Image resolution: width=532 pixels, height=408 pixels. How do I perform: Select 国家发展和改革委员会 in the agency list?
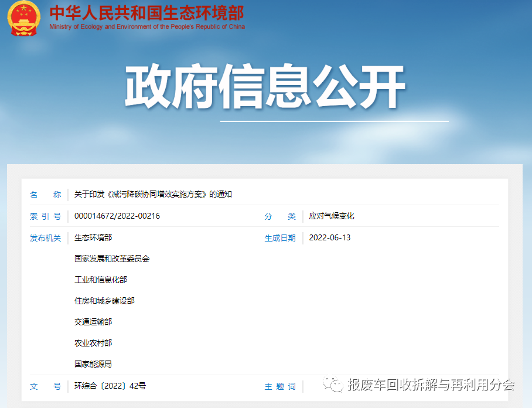tap(112, 259)
